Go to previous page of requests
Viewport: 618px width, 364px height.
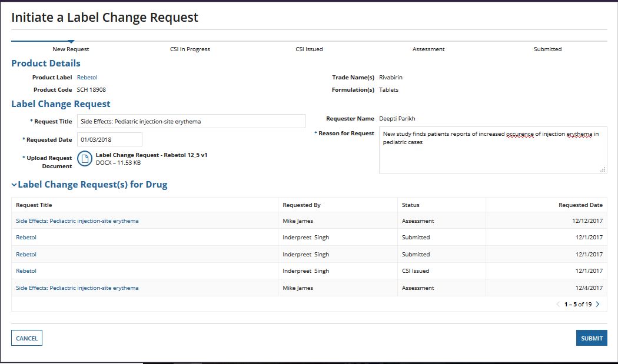pos(558,304)
